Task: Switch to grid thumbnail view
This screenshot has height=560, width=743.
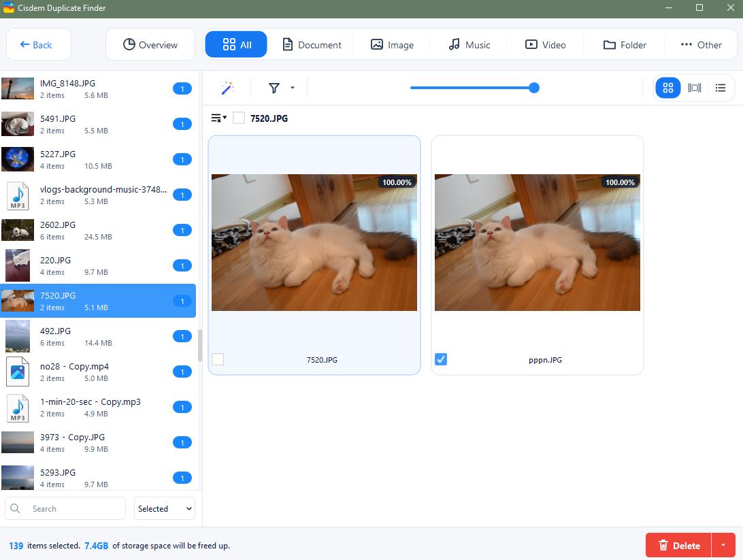Action: point(667,88)
